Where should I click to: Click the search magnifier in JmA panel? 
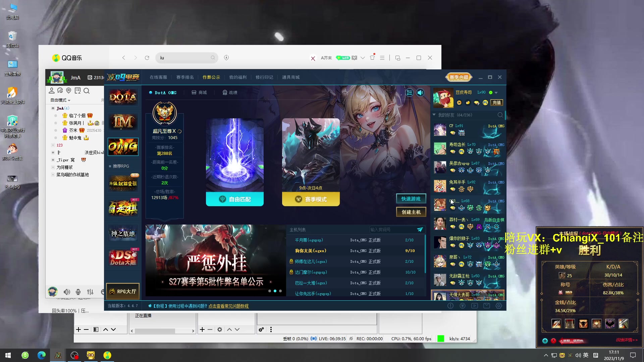click(87, 90)
